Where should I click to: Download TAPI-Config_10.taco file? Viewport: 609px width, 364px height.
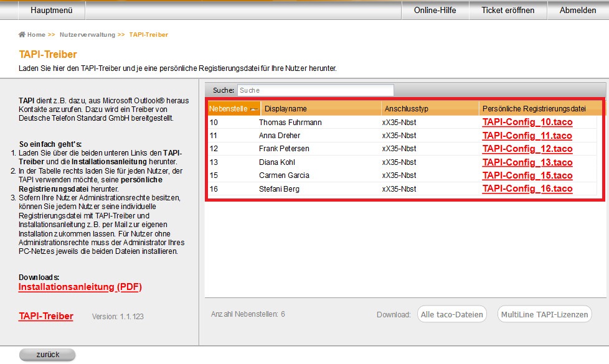pyautogui.click(x=527, y=122)
